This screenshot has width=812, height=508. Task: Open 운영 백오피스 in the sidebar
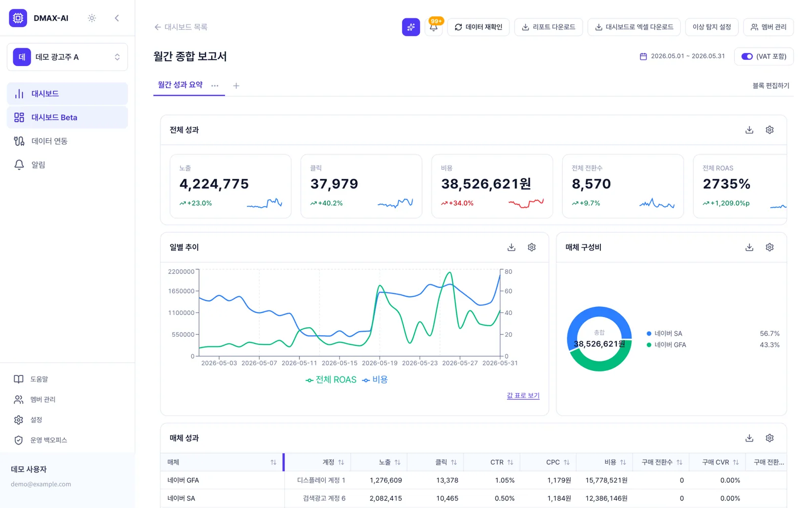[67, 440]
